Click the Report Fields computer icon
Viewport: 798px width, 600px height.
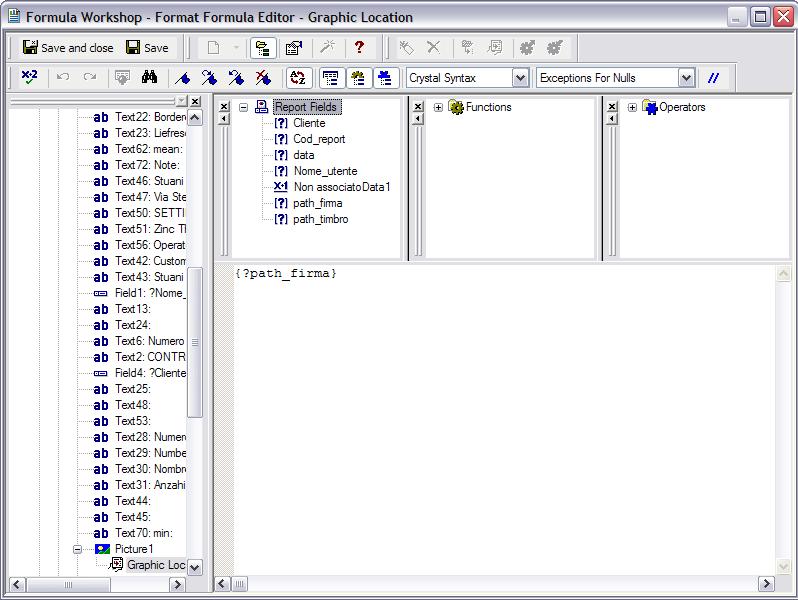(x=261, y=107)
